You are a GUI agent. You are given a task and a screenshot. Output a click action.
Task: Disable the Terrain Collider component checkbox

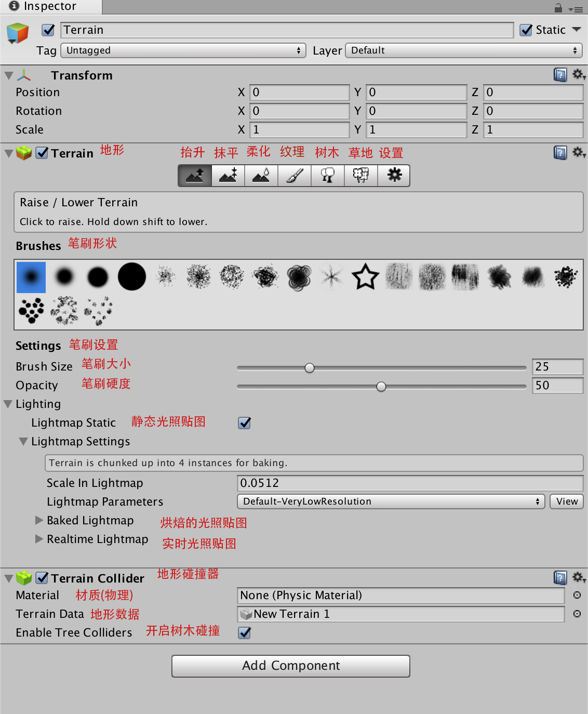coord(42,578)
